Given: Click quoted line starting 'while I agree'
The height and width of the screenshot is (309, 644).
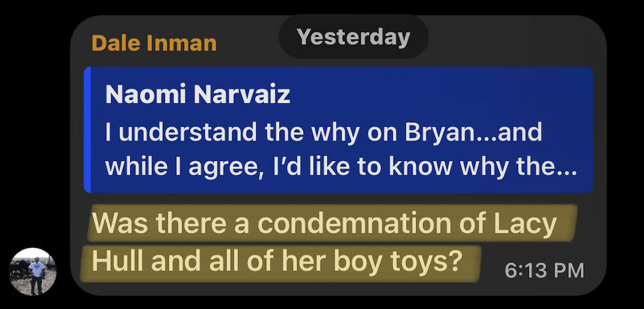Looking at the screenshot, I should point(340,166).
